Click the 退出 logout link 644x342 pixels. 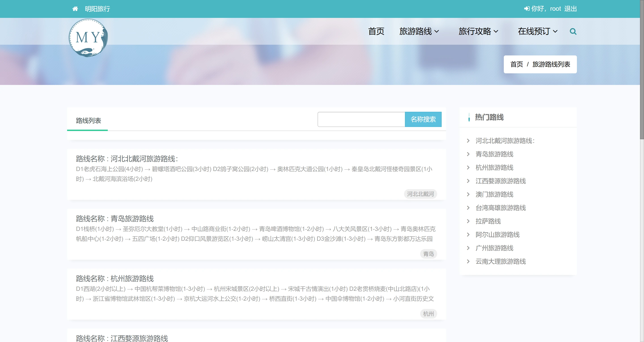tap(570, 9)
